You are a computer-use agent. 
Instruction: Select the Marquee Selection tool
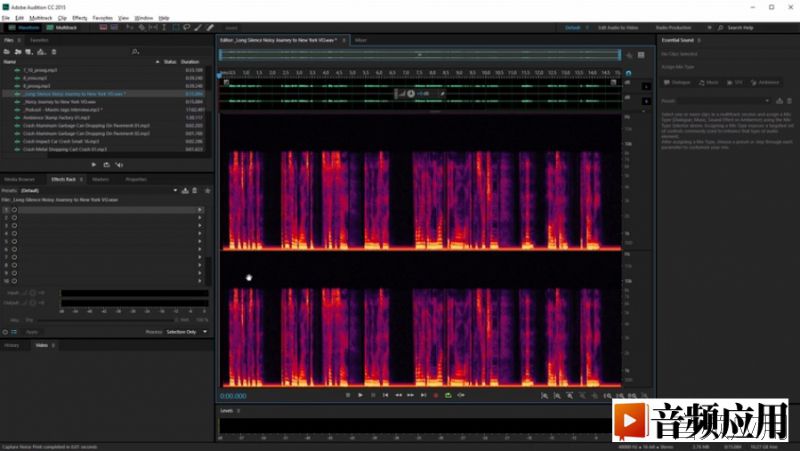[176, 28]
